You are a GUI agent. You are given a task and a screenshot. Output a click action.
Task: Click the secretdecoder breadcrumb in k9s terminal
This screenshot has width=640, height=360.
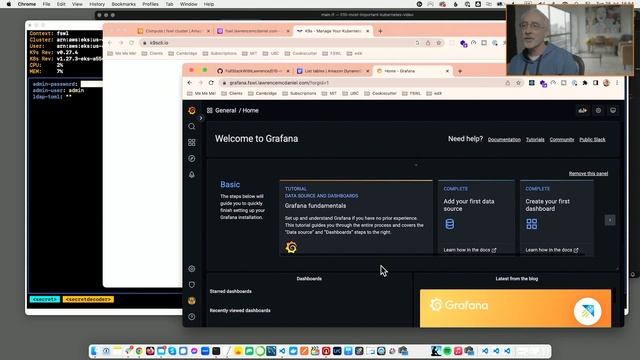pyautogui.click(x=88, y=299)
